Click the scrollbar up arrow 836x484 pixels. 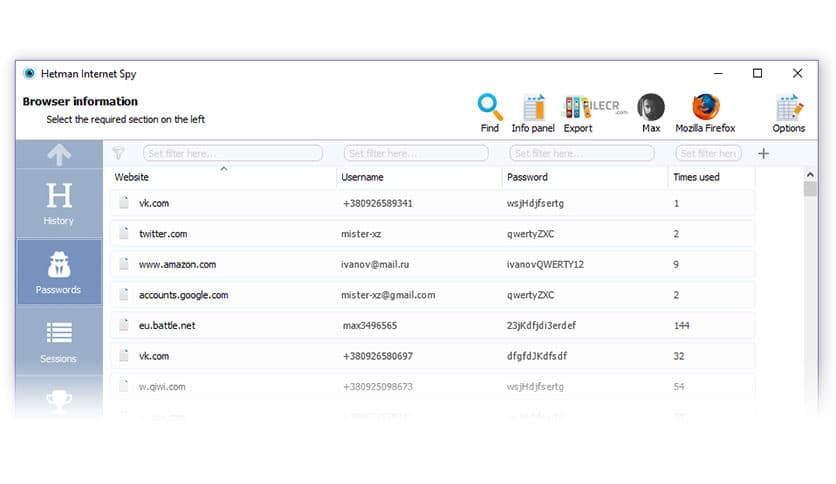click(810, 174)
